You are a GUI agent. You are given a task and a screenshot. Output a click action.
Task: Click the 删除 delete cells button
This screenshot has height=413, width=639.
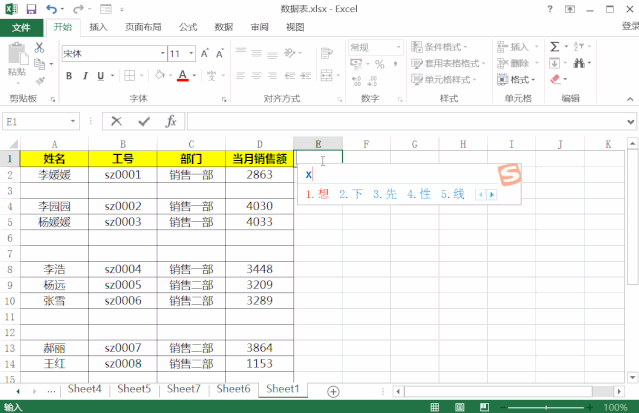coord(513,63)
